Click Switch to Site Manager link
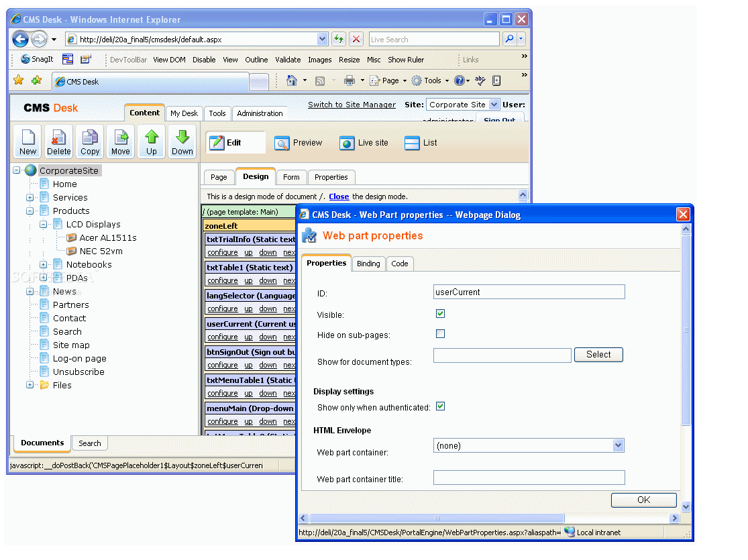The image size is (748, 560). tap(352, 105)
